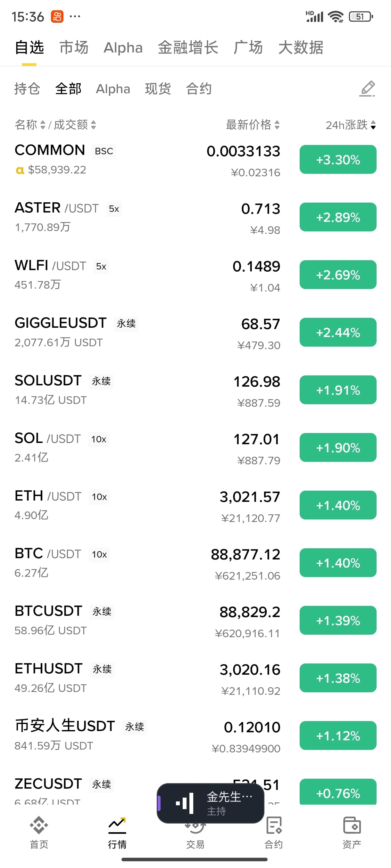Select the 现货 spot filter tab
This screenshot has height=868, width=391.
158,89
